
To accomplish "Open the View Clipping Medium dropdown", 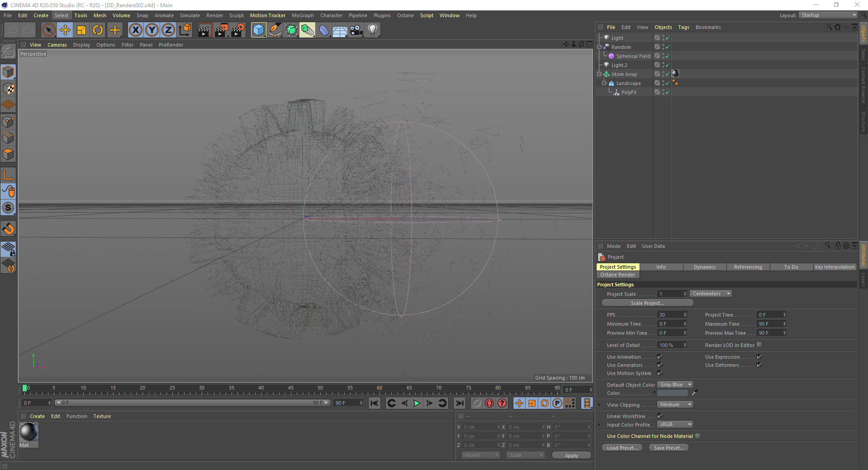I will tap(675, 405).
